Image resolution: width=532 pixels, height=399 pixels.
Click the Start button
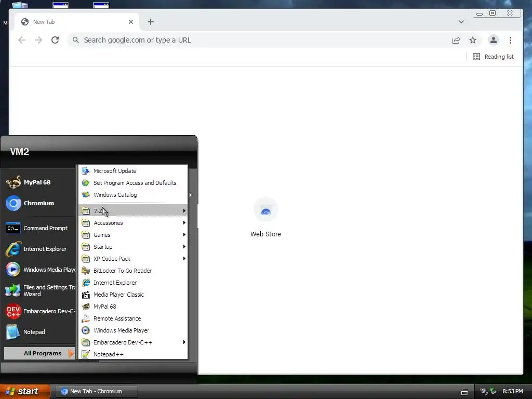click(x=24, y=391)
